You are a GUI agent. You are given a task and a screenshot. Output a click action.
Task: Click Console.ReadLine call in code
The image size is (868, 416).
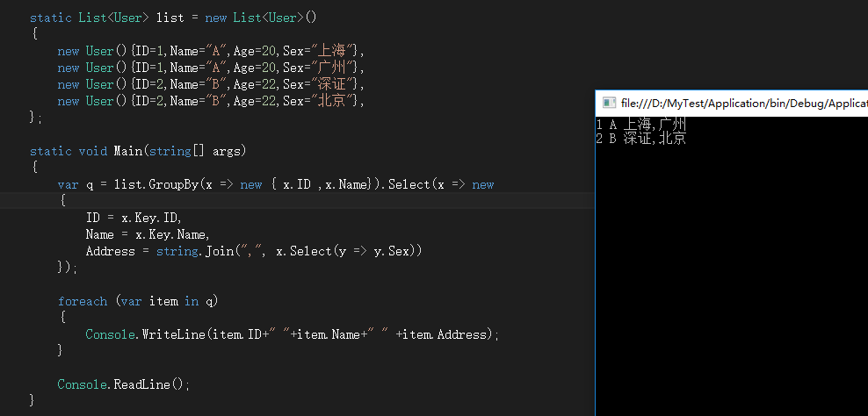123,384
